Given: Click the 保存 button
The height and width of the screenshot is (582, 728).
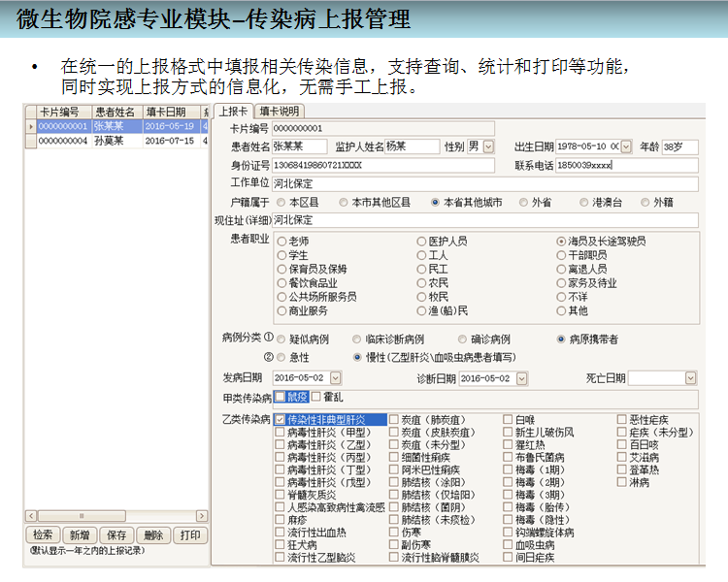Looking at the screenshot, I should tap(116, 534).
